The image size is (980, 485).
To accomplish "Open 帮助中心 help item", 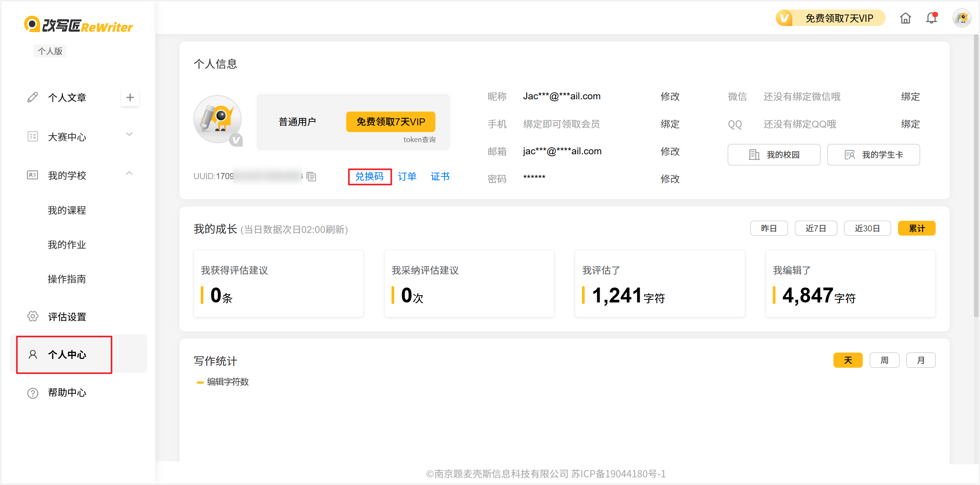I will tap(67, 393).
